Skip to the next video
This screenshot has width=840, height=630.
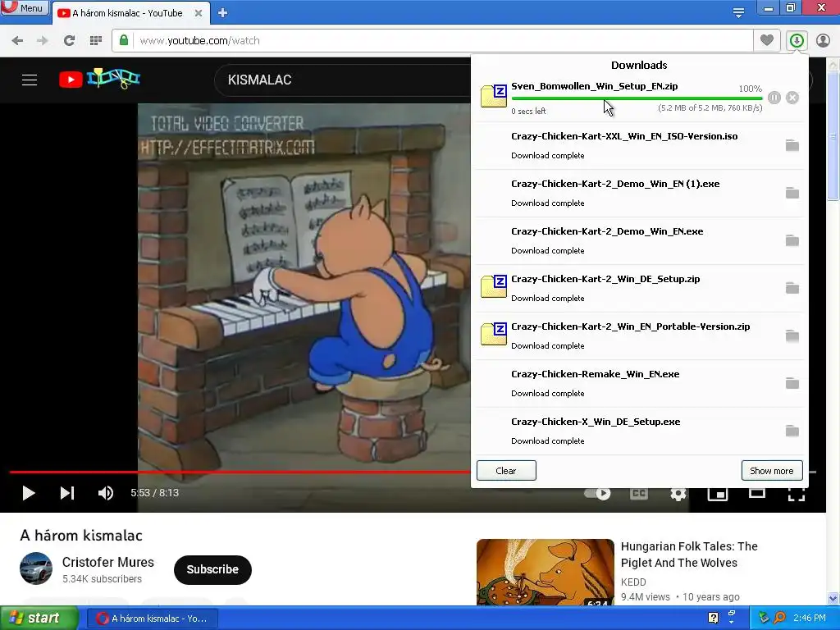click(67, 493)
